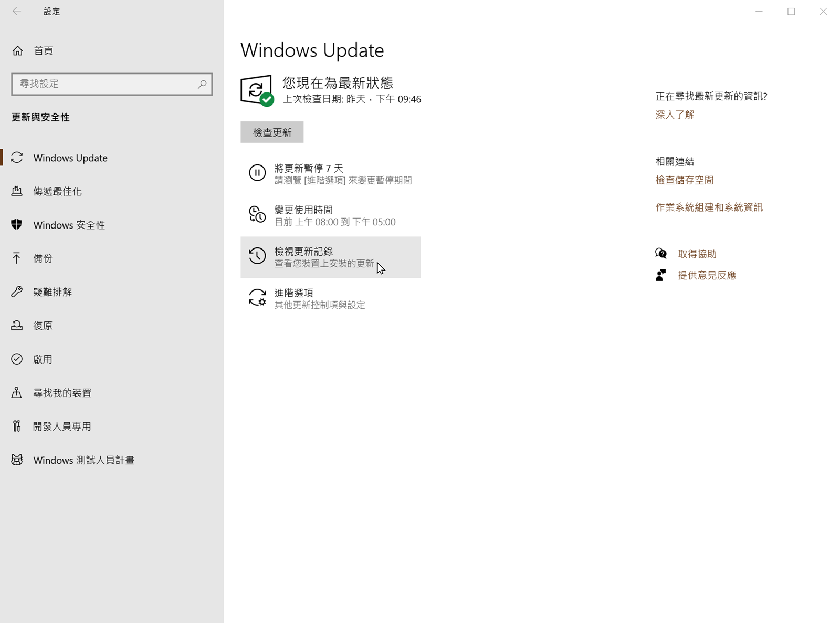Viewport: 840px width, 623px height.
Task: Focus the 尋找設定 search field
Action: (105, 84)
